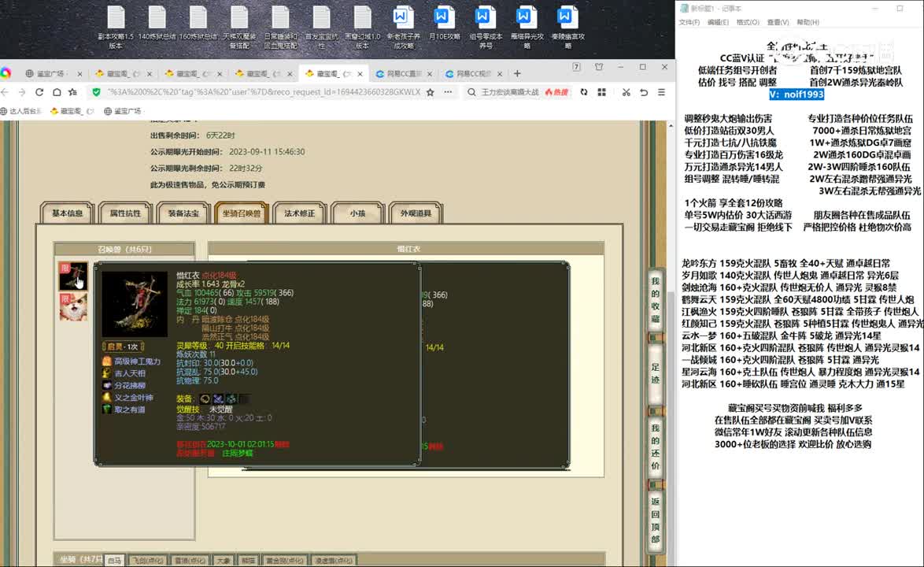Viewport: 924px width, 567px height.
Task: Click the browser undo arrow icon
Action: point(644,93)
